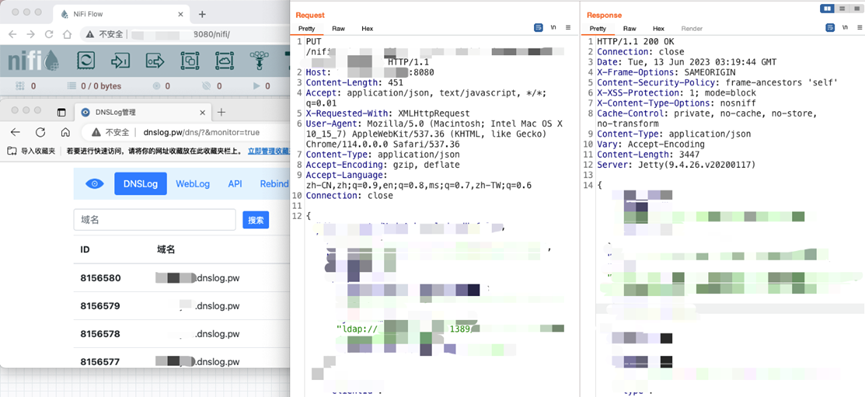865x397 pixels.
Task: Add a Processor in NiFi toolbar
Action: coord(86,60)
